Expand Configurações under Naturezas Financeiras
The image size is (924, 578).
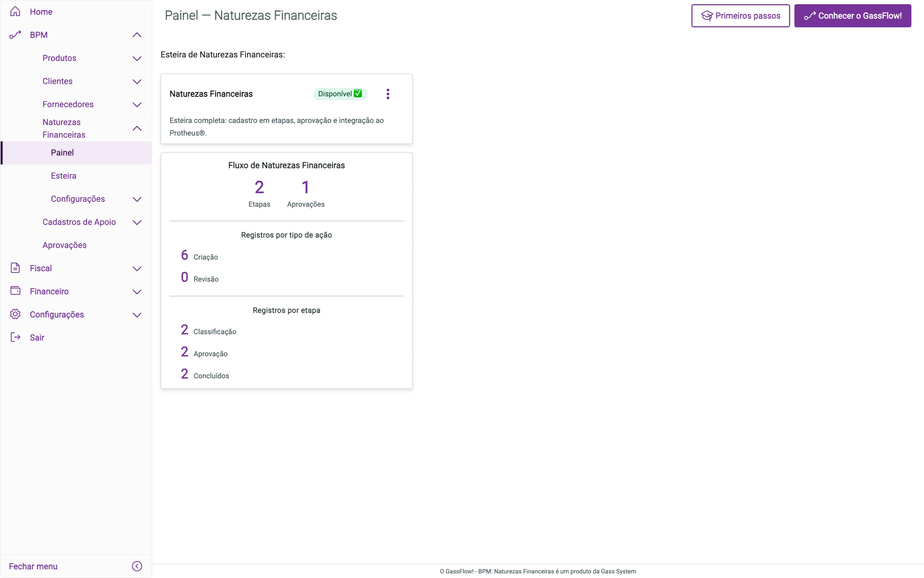point(137,199)
